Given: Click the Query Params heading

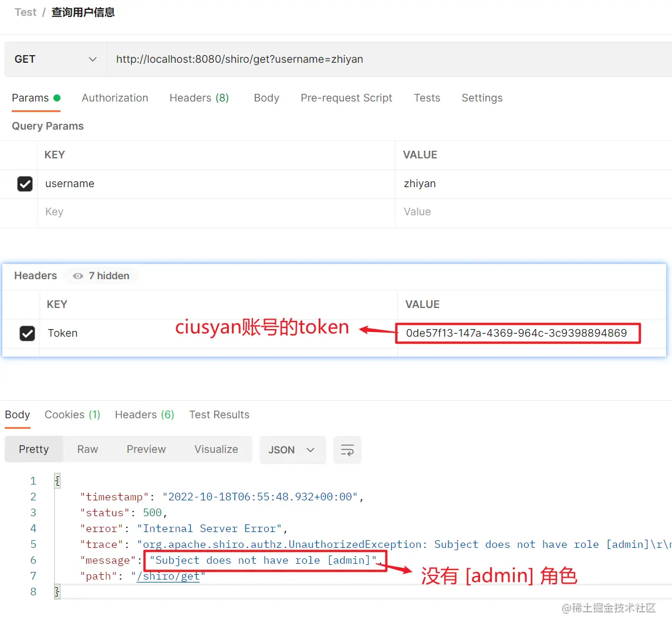Looking at the screenshot, I should coord(48,126).
